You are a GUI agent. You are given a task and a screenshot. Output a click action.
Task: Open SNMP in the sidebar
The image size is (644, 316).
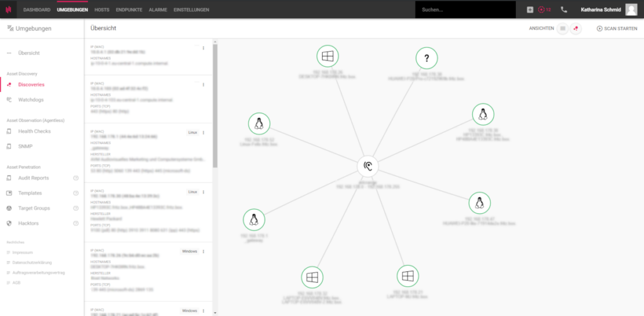point(25,146)
